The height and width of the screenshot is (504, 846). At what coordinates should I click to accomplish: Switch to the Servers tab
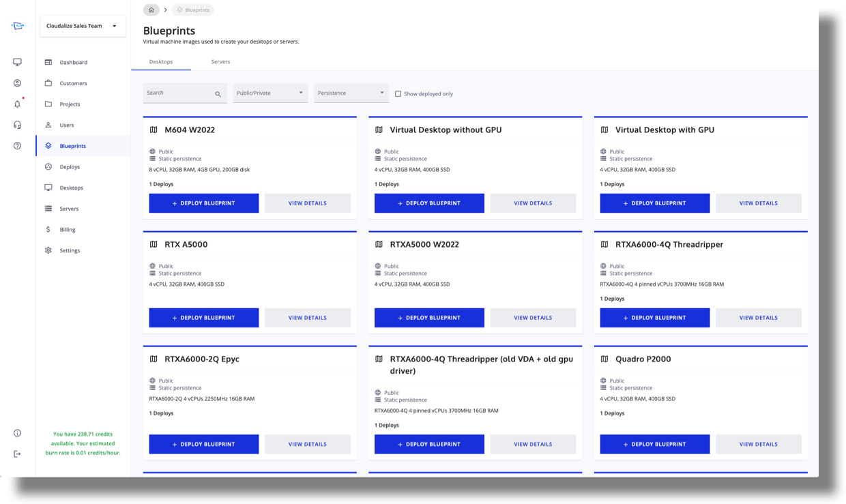coord(220,61)
